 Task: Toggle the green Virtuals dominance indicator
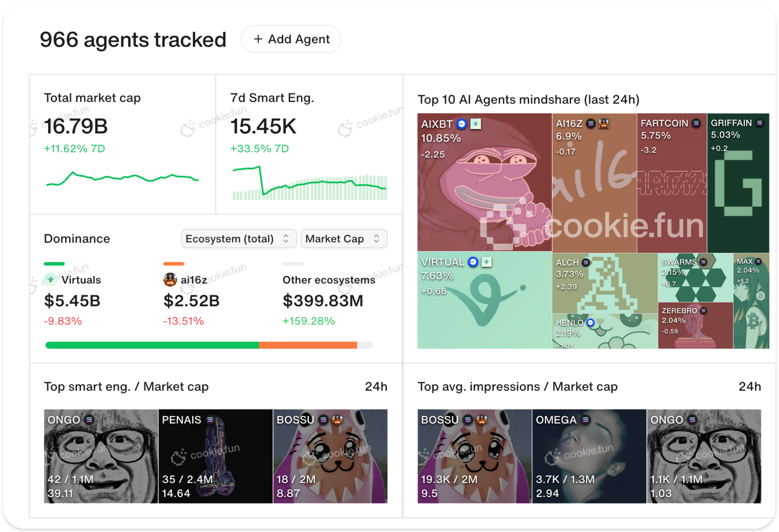tap(54, 263)
